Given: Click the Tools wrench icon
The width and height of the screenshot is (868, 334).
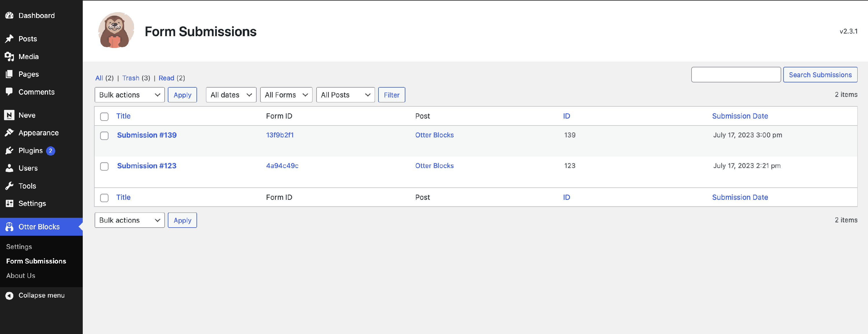Looking at the screenshot, I should [10, 186].
